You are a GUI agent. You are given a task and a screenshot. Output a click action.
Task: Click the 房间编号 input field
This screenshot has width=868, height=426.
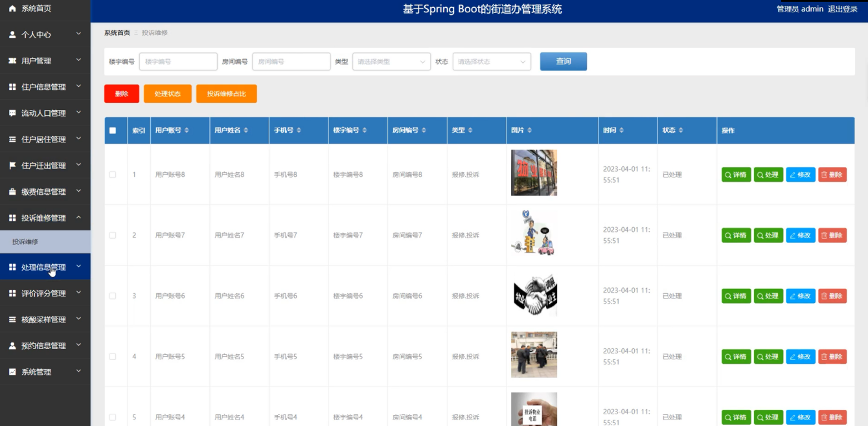click(x=291, y=62)
